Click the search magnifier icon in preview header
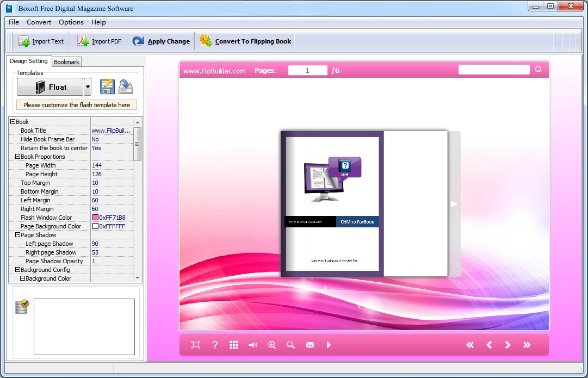Image resolution: width=588 pixels, height=378 pixels. coord(539,70)
